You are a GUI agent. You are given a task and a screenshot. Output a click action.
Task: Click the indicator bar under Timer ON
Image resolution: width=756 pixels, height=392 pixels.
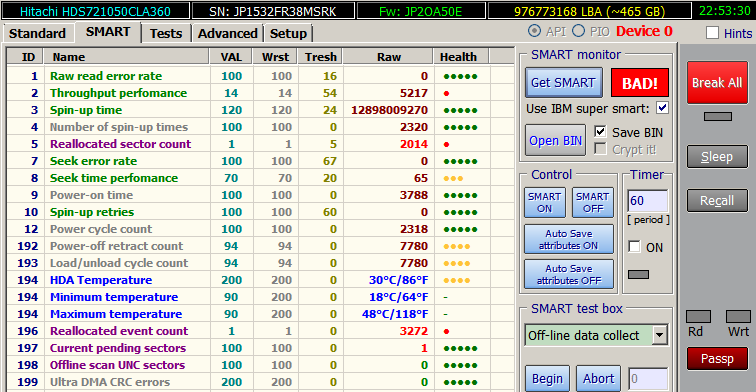pos(638,274)
